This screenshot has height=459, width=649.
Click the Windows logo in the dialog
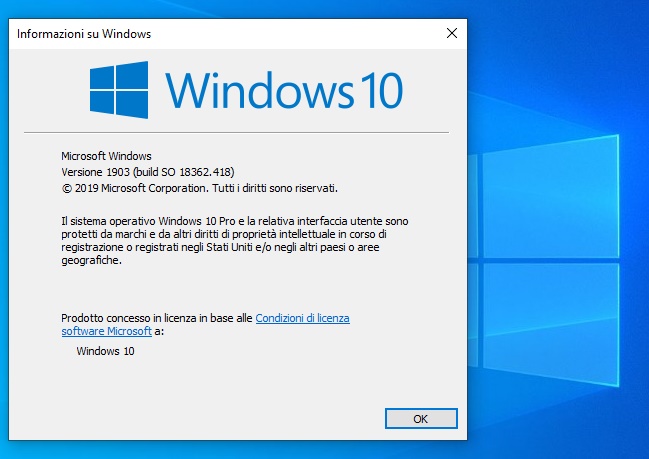coord(119,90)
